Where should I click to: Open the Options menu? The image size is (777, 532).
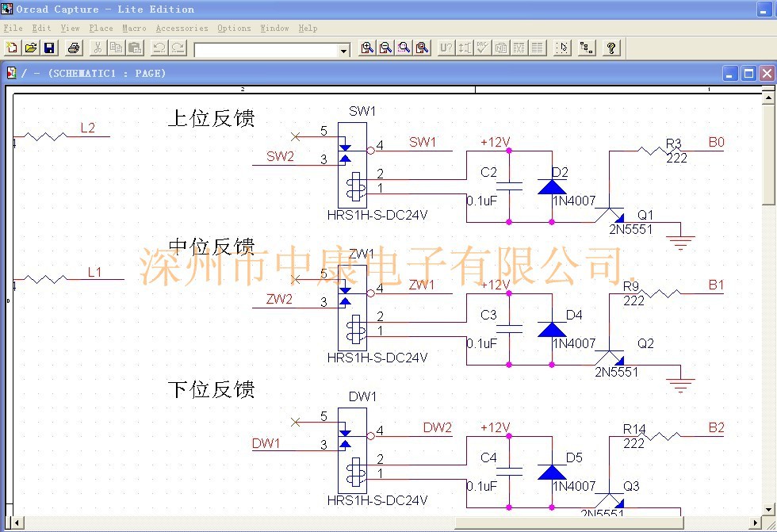click(x=233, y=28)
